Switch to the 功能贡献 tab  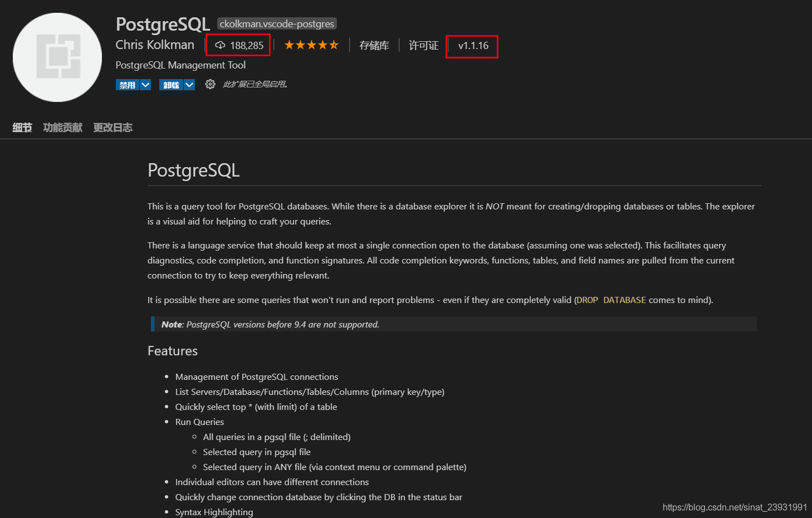[x=62, y=128]
